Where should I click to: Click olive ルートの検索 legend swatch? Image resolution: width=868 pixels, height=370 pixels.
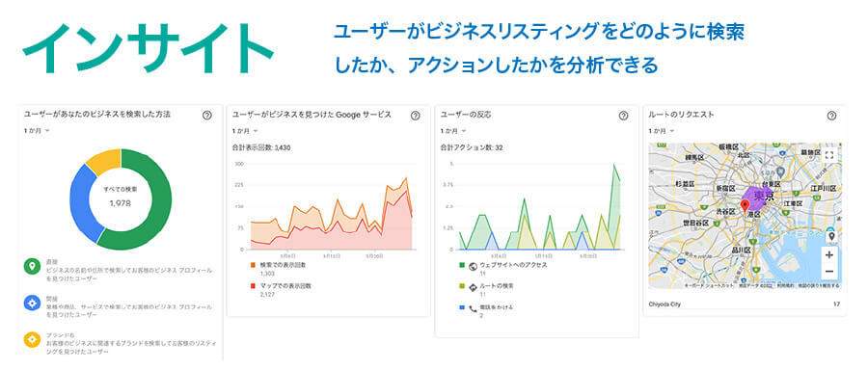(462, 286)
